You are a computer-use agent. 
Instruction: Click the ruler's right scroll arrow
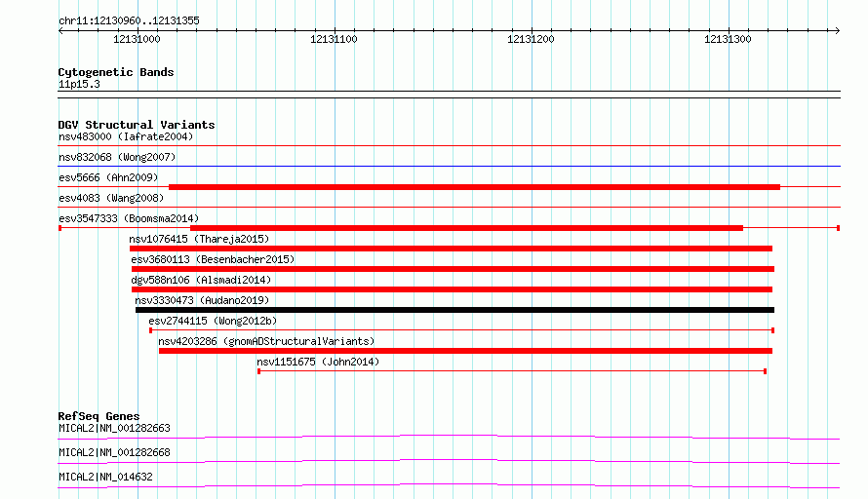pos(837,30)
